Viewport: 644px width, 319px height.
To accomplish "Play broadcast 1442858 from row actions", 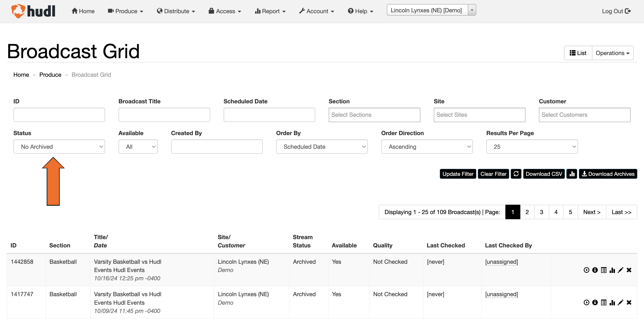I will 586,270.
